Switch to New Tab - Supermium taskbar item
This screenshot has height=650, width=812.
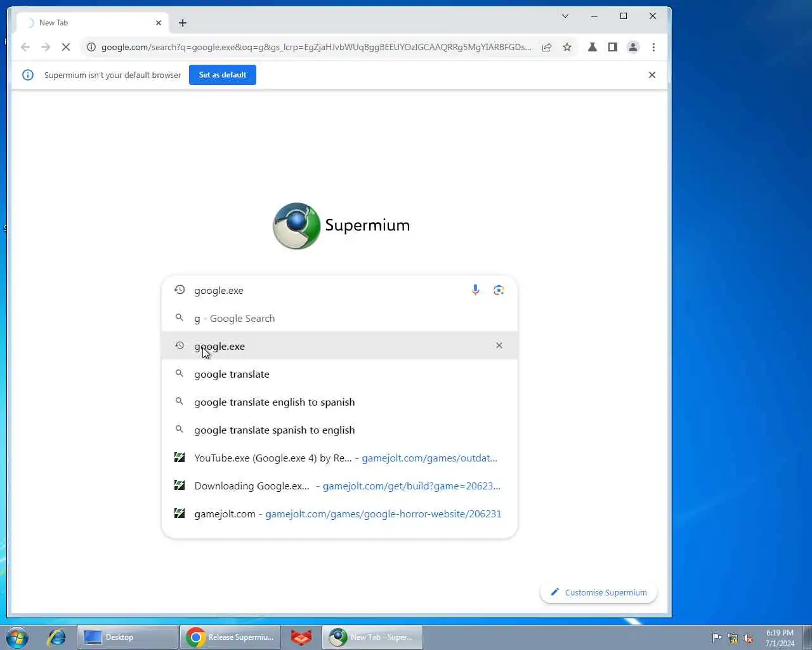tap(372, 637)
